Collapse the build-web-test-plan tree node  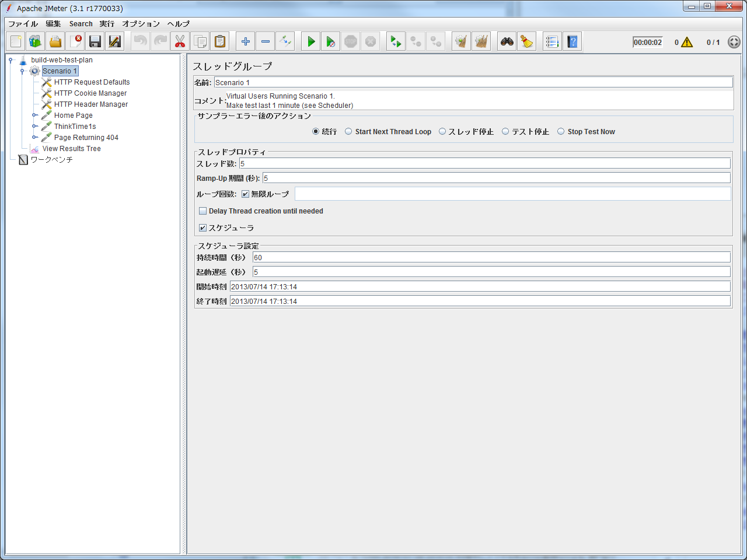click(x=11, y=60)
